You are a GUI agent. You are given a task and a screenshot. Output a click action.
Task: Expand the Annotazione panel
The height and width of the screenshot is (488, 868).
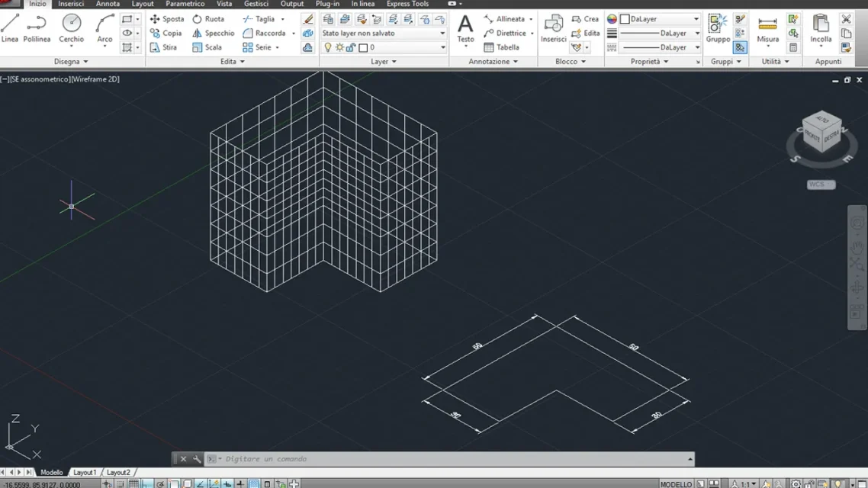493,62
